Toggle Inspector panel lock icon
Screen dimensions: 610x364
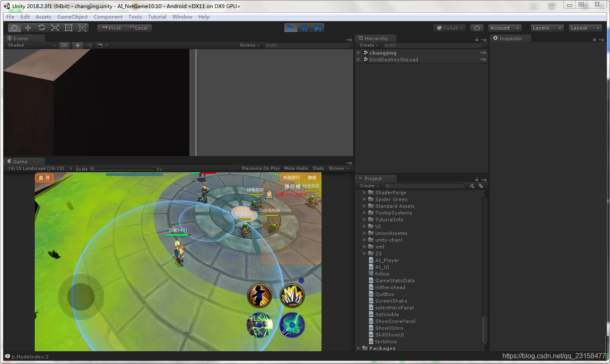594,39
